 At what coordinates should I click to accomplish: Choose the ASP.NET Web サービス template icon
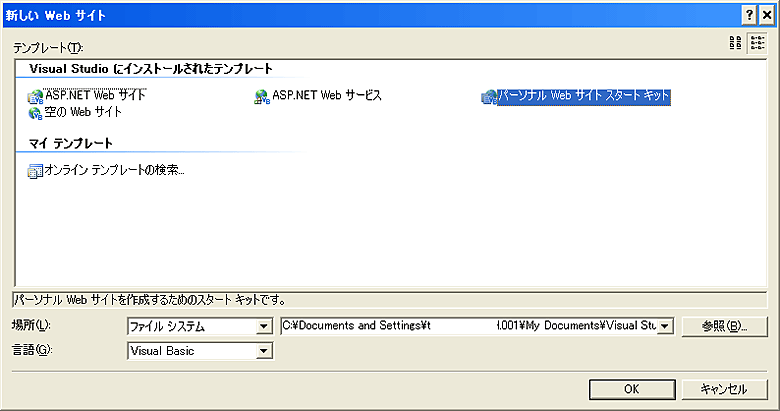click(262, 97)
